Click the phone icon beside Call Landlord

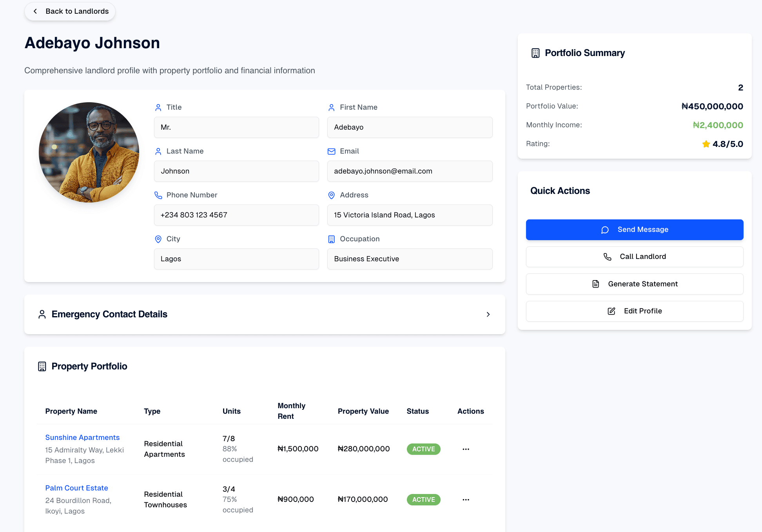click(x=608, y=257)
